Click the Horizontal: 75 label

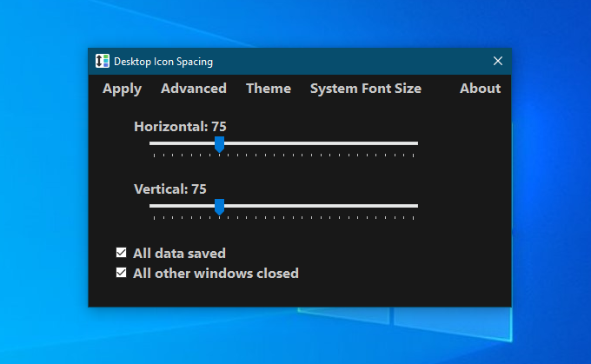coord(180,127)
